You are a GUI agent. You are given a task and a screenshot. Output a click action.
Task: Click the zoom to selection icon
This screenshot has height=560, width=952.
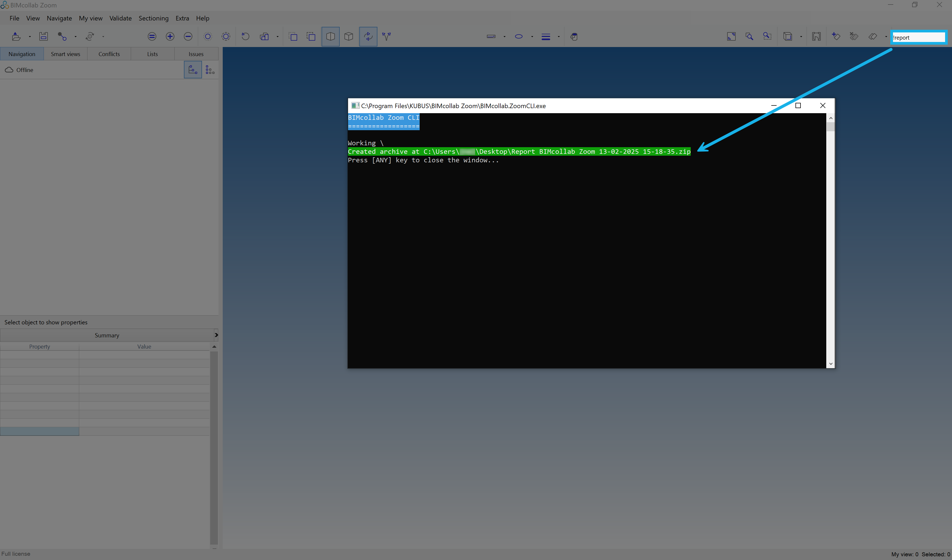click(x=767, y=37)
